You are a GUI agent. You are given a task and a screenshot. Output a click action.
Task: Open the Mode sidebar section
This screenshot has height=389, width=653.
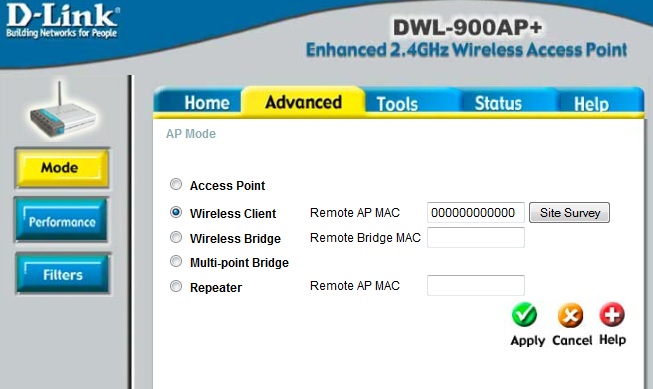[62, 168]
